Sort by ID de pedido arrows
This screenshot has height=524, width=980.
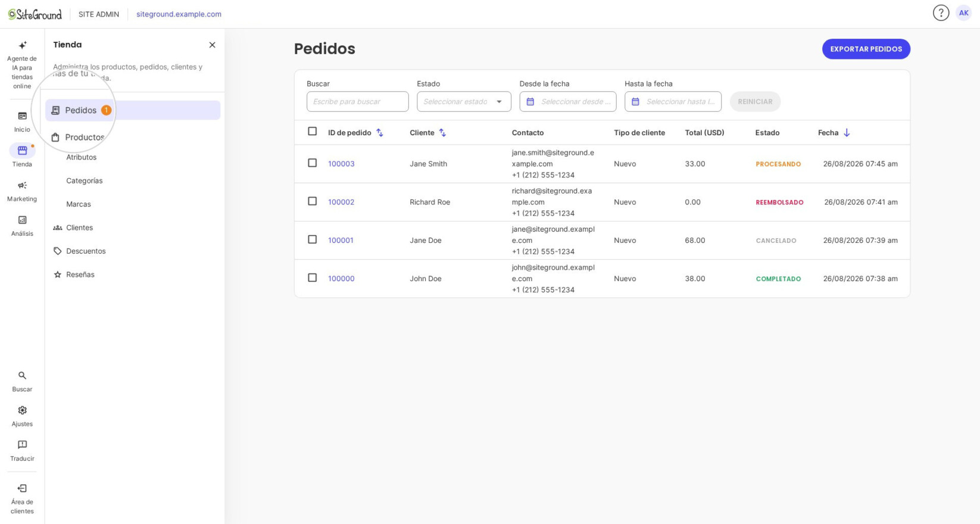379,133
